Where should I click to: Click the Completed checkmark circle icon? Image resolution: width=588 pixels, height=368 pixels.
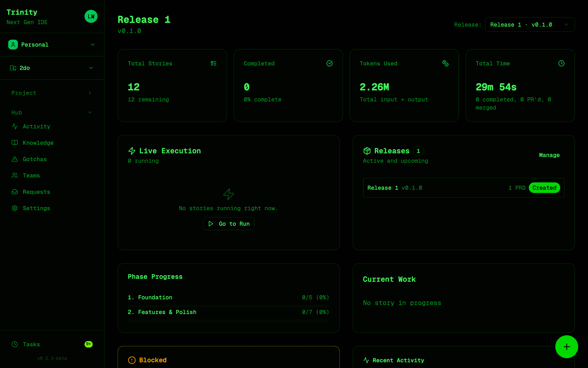[330, 63]
